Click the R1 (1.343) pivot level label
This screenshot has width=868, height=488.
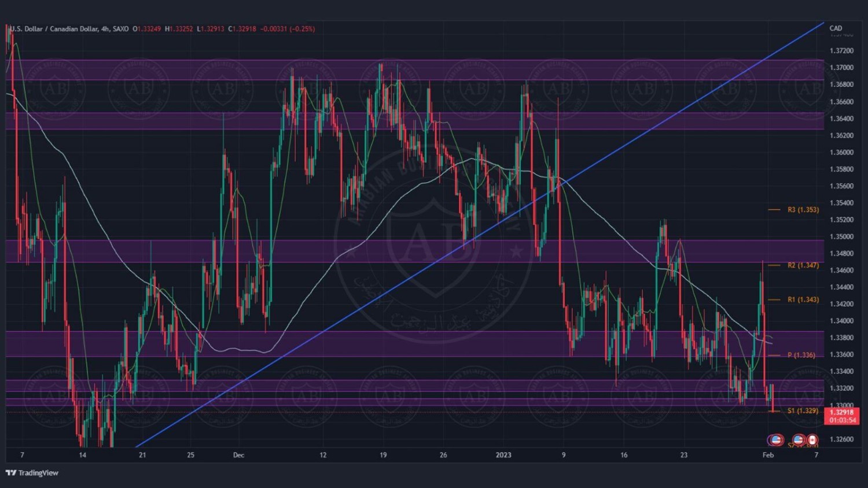coord(803,300)
